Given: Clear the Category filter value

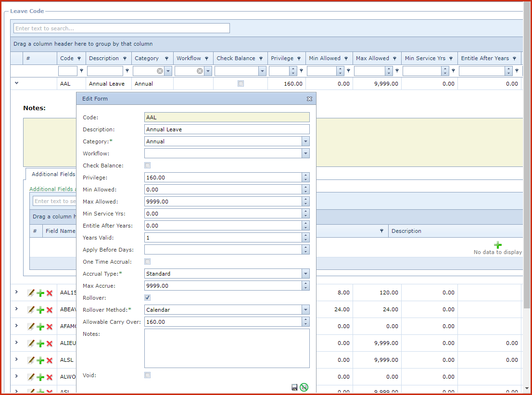Looking at the screenshot, I should click(160, 71).
